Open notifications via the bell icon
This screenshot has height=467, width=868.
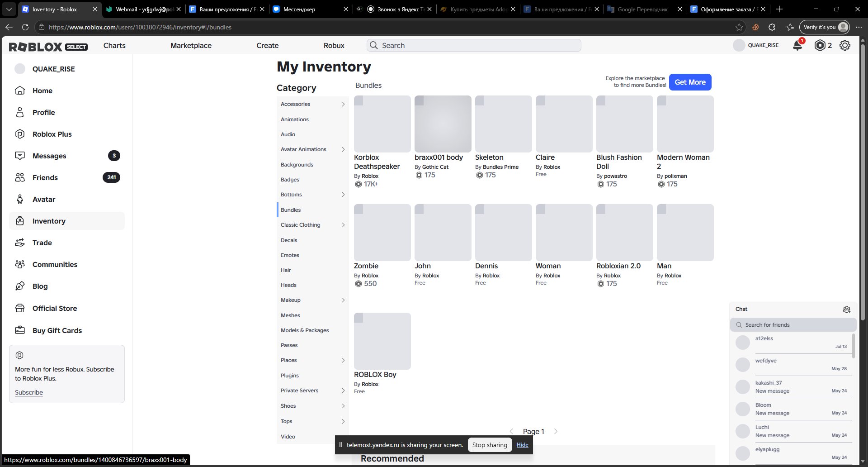798,45
